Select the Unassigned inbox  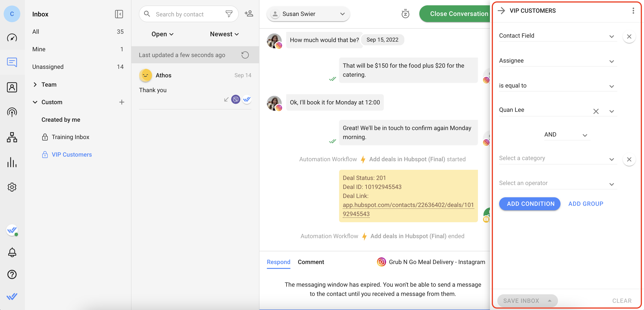[78, 67]
